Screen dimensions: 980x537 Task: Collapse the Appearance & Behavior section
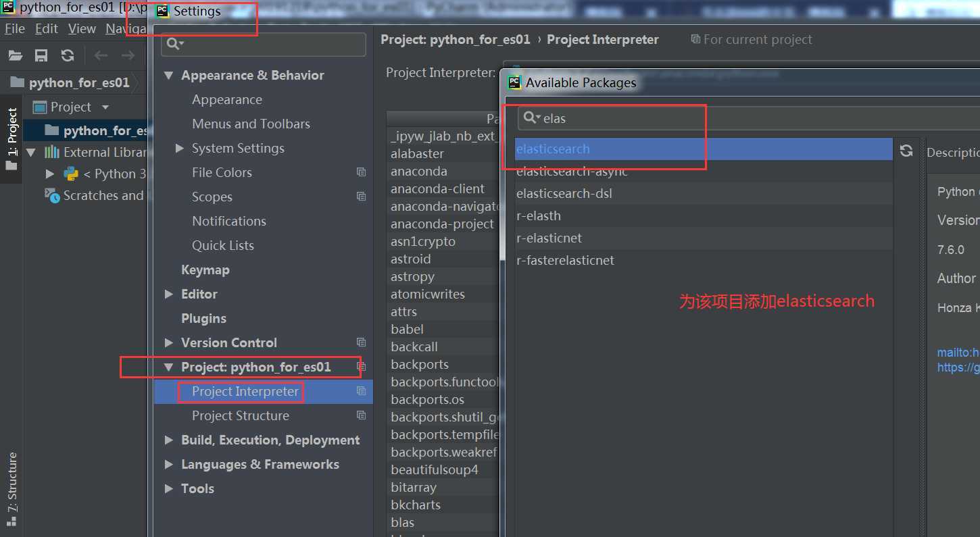point(168,75)
